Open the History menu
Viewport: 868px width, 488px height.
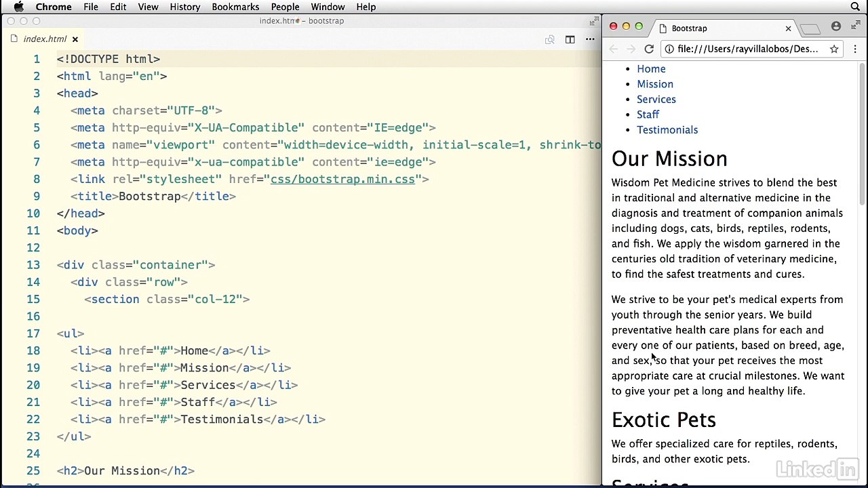(x=185, y=7)
